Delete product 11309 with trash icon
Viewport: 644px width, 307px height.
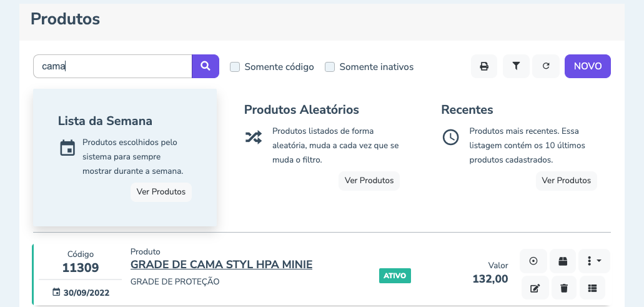click(563, 288)
